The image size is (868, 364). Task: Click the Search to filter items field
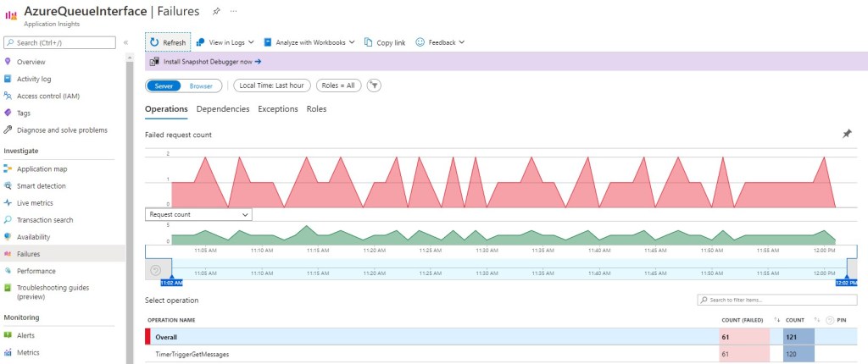pos(776,301)
